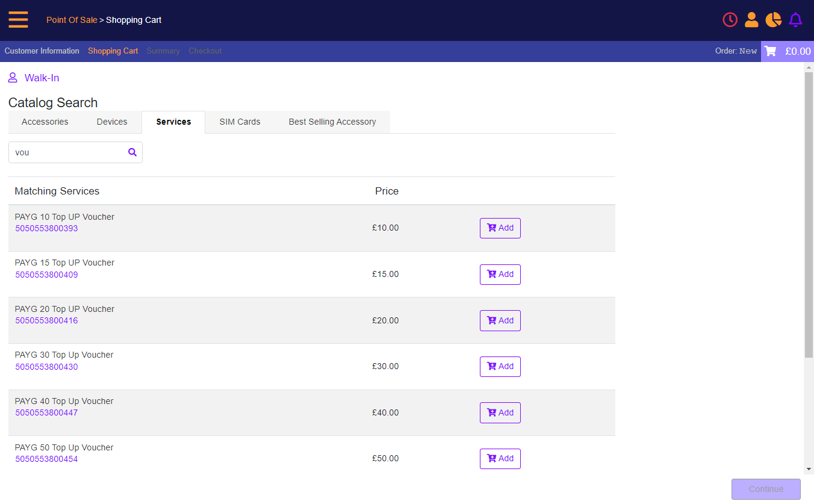Image resolution: width=814 pixels, height=504 pixels.
Task: Click the £15.00 price cell
Action: coord(385,274)
